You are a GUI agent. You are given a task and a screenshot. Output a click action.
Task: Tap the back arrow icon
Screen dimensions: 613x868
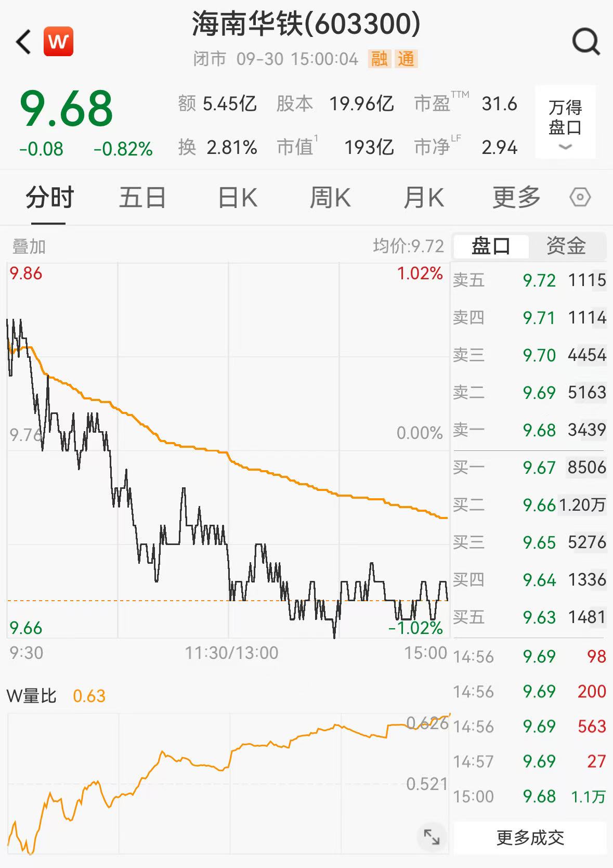click(23, 42)
